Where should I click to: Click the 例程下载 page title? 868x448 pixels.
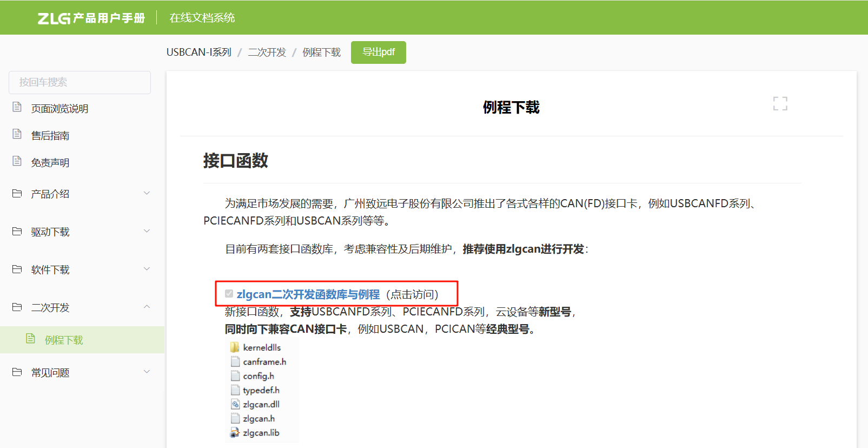click(511, 107)
